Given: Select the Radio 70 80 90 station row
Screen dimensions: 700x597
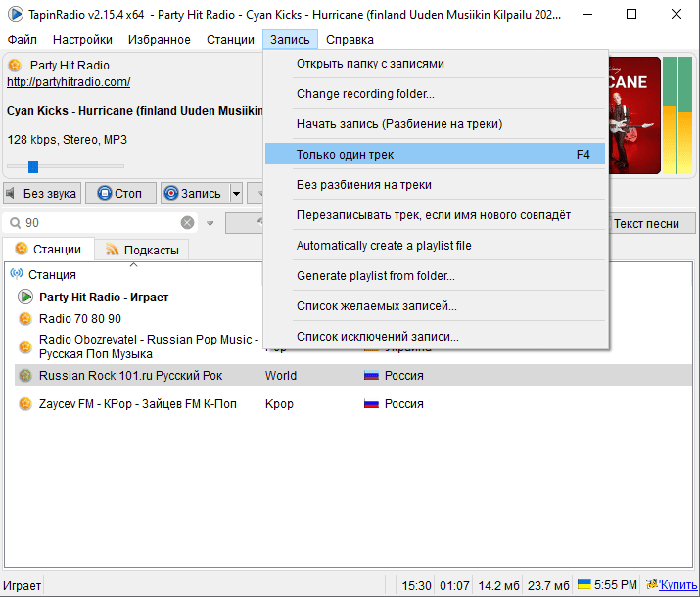Looking at the screenshot, I should pyautogui.click(x=138, y=319).
